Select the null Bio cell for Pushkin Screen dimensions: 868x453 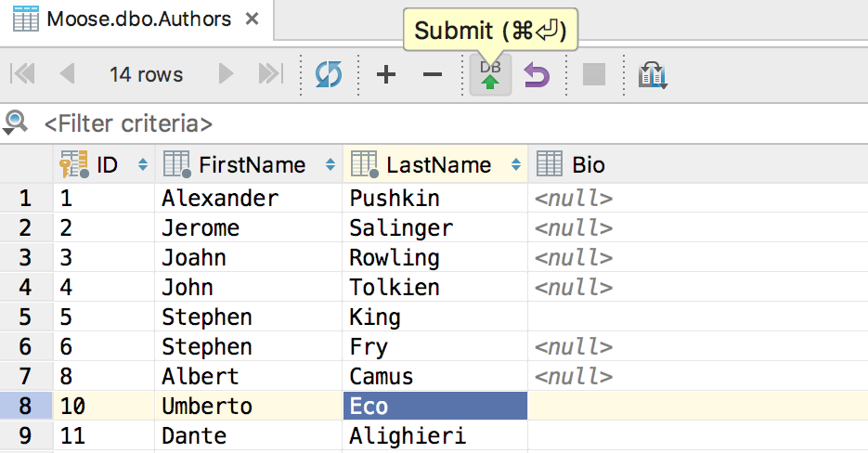(698, 199)
